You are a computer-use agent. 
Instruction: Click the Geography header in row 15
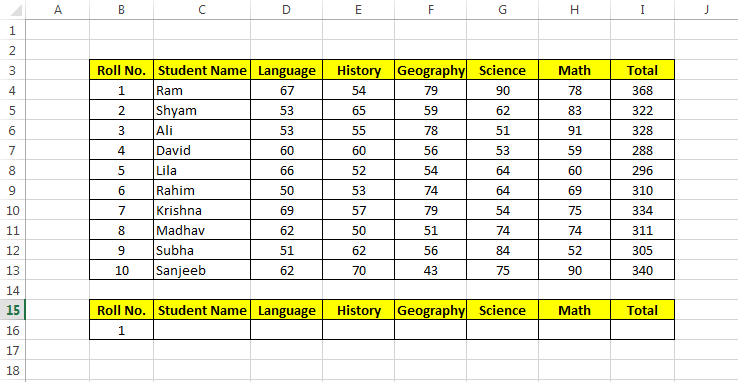[431, 310]
